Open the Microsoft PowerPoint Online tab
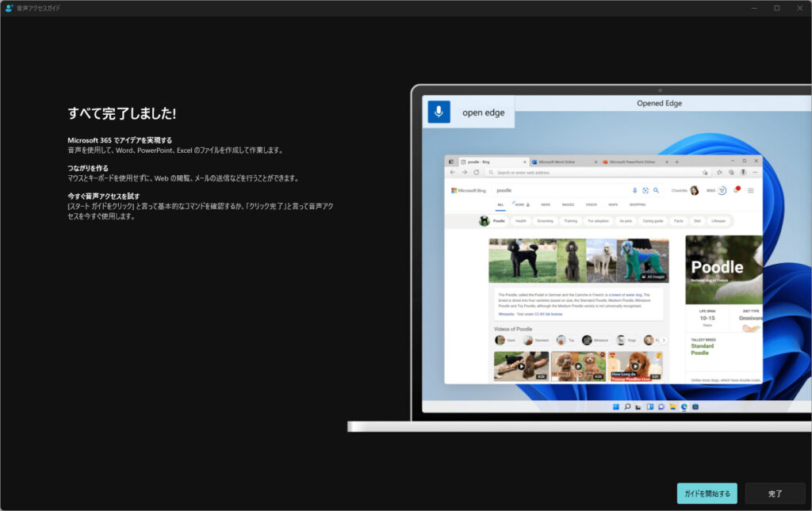Screen dimensions: 812x511 pos(633,162)
